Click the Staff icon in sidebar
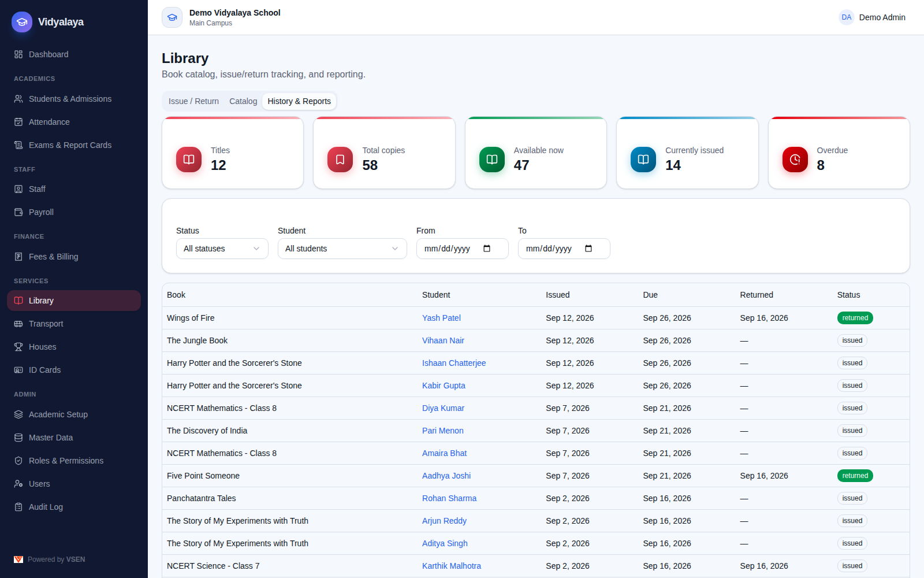The width and height of the screenshot is (924, 578). [x=18, y=189]
